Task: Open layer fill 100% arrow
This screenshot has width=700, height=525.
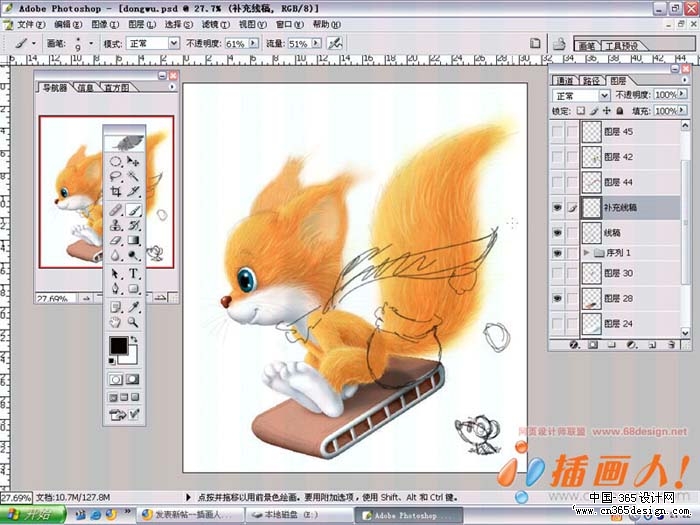Action: click(682, 110)
